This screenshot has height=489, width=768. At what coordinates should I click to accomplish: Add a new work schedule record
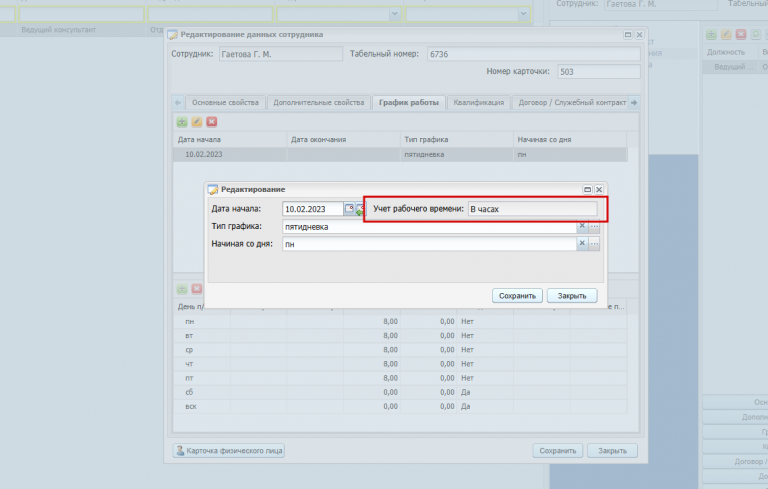point(182,122)
